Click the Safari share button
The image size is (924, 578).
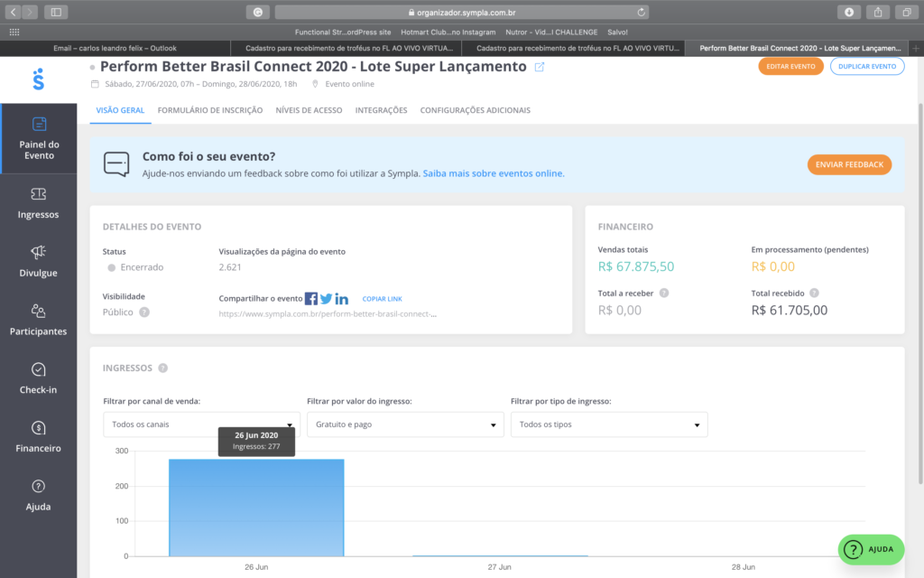(x=878, y=12)
